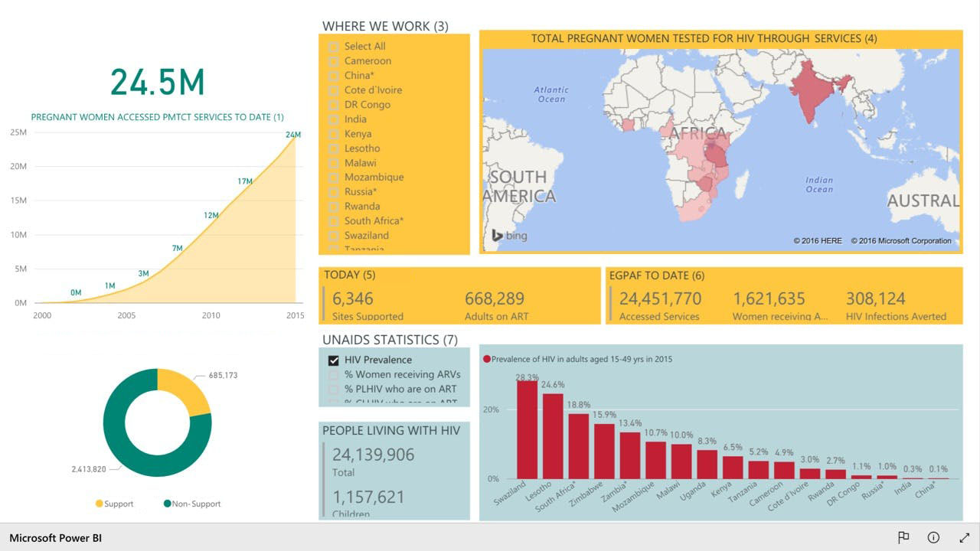Check the India country filter
980x551 pixels.
click(x=334, y=119)
